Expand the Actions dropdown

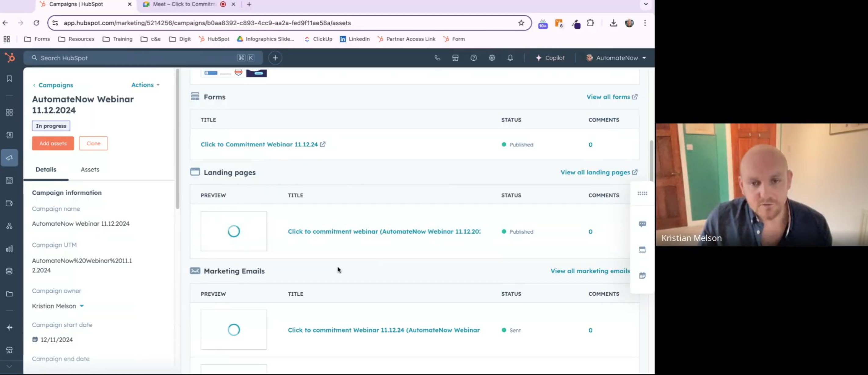[x=145, y=85]
